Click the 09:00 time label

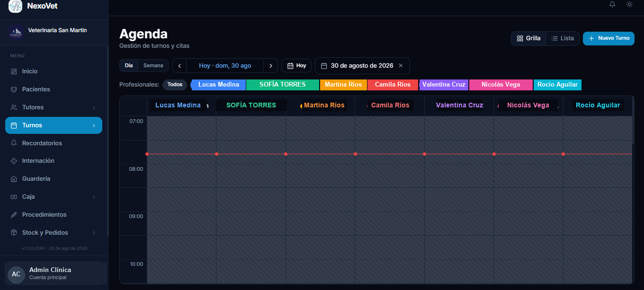click(x=136, y=216)
